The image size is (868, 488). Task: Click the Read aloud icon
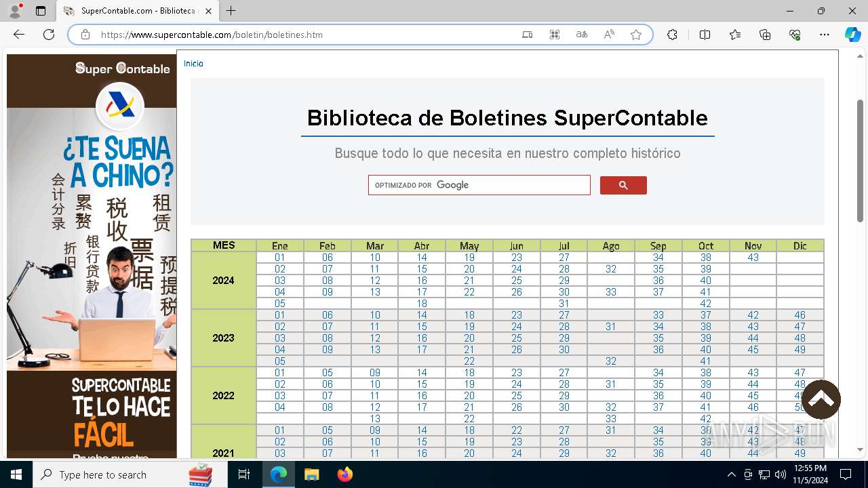click(609, 35)
